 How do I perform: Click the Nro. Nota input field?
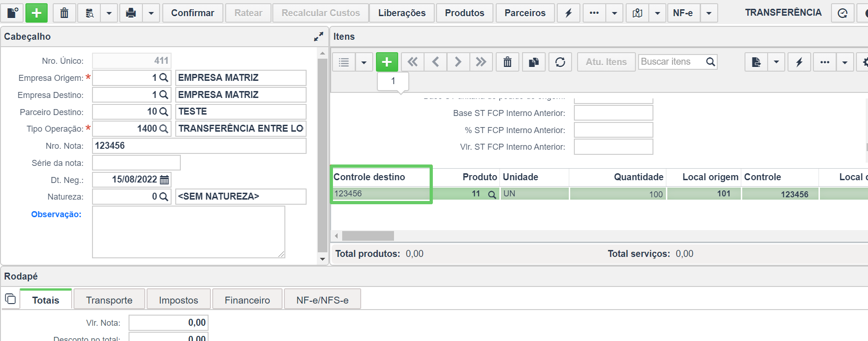(x=199, y=146)
